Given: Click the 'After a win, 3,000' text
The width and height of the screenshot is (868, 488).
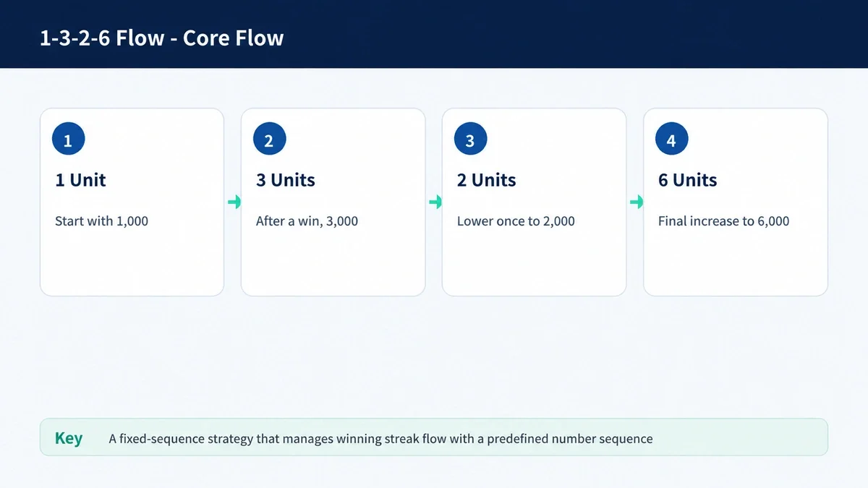Looking at the screenshot, I should [x=307, y=221].
